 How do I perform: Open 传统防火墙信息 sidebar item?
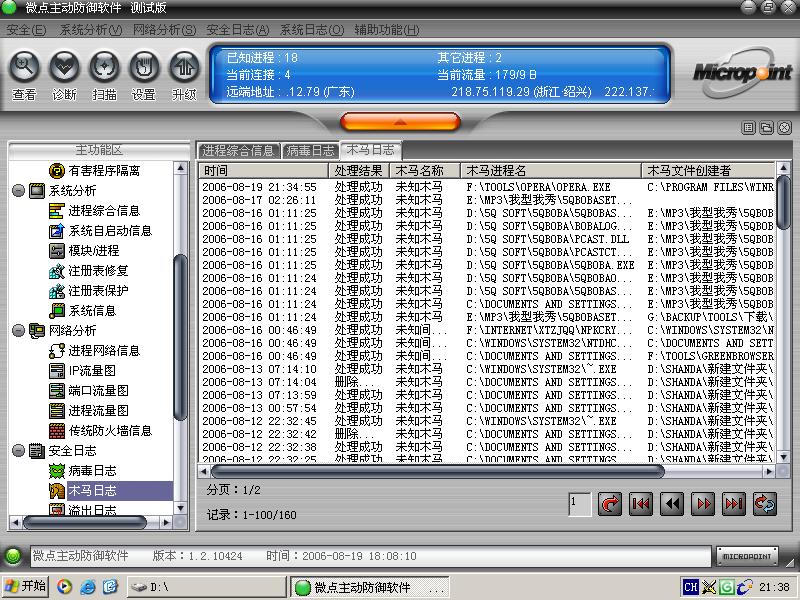pyautogui.click(x=101, y=431)
